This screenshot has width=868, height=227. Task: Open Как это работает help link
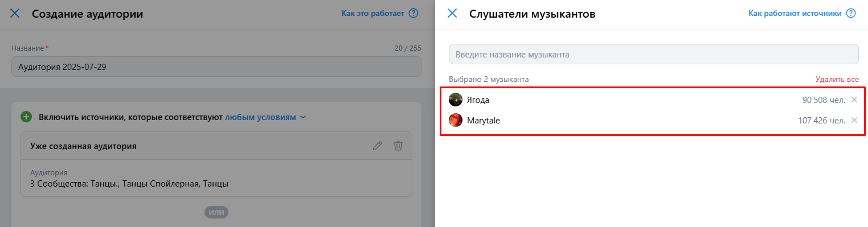(373, 13)
